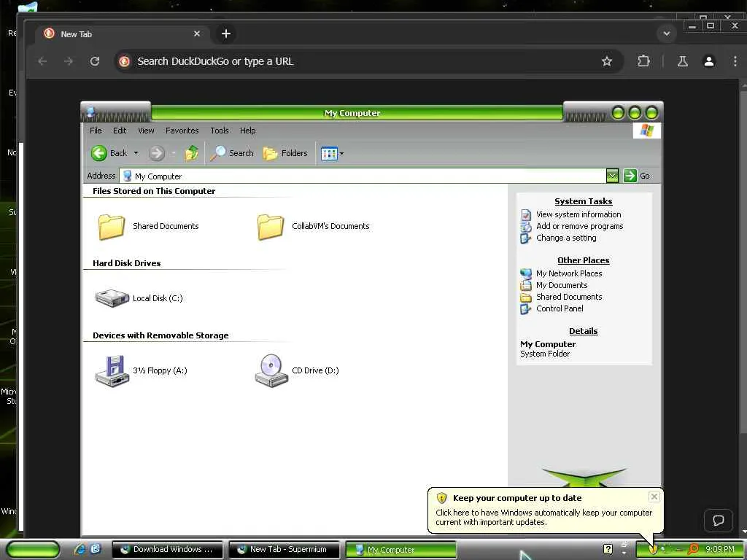Expand the Address bar dropdown arrow

click(612, 176)
